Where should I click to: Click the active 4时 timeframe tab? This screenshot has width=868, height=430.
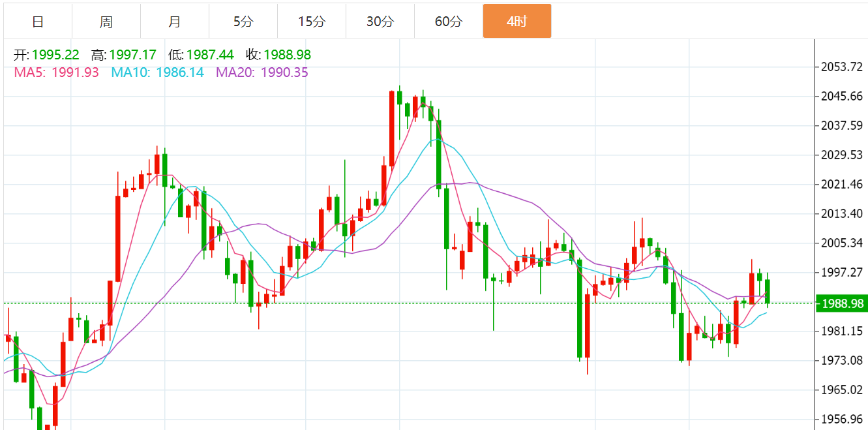click(517, 22)
